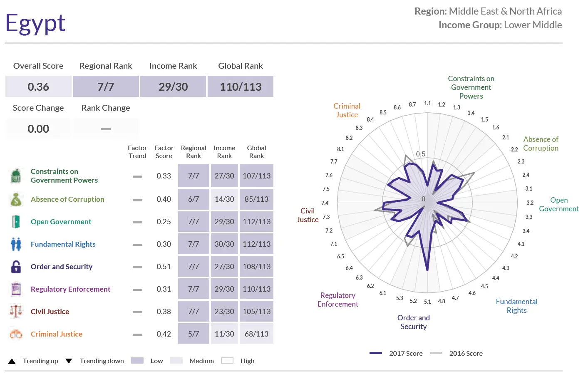Click the Order and Security padlock icon
The height and width of the screenshot is (374, 588).
click(16, 266)
